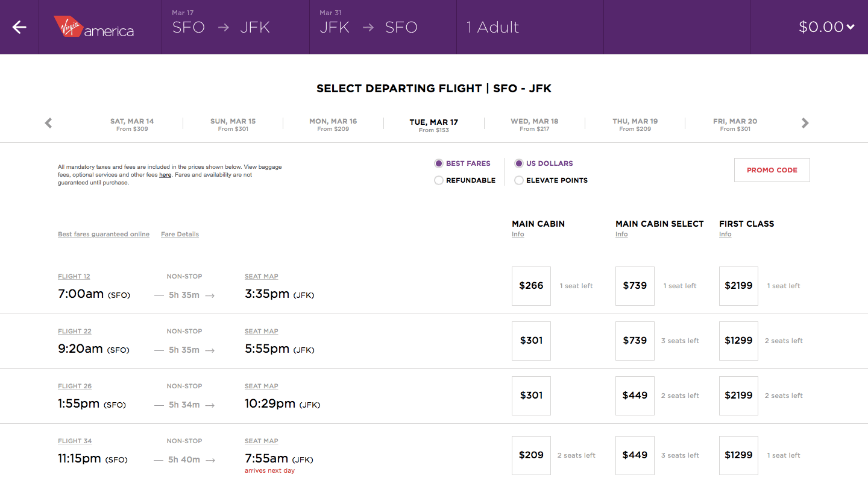Image resolution: width=868 pixels, height=486 pixels.
Task: Select the US Dollars radio option
Action: tap(519, 163)
